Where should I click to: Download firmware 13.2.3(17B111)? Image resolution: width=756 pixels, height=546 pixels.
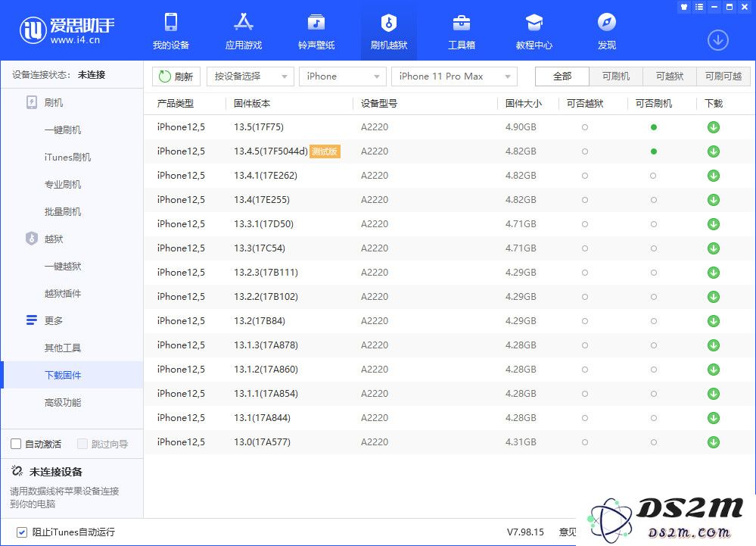point(714,273)
